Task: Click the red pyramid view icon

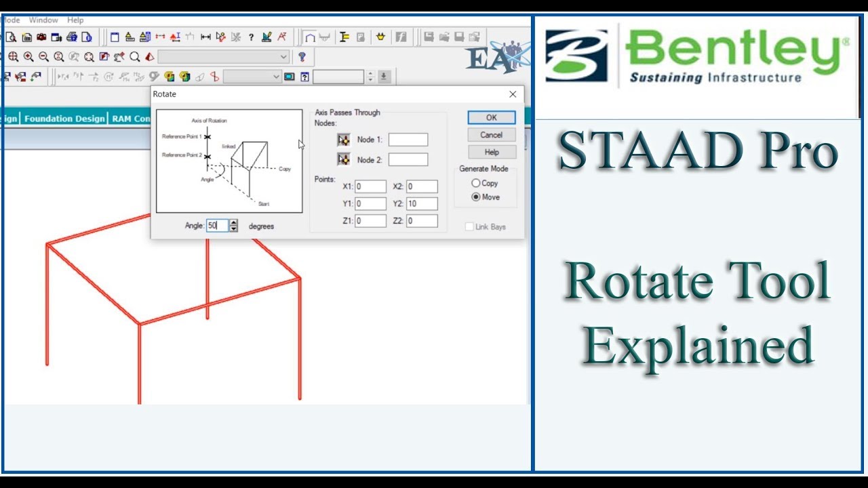Action: click(x=150, y=57)
